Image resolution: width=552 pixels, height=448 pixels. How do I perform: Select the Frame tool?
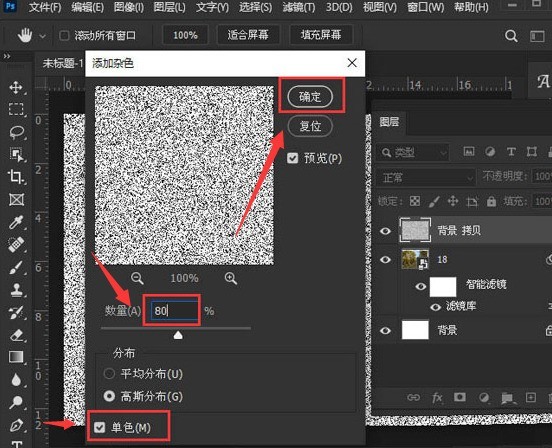click(x=16, y=200)
